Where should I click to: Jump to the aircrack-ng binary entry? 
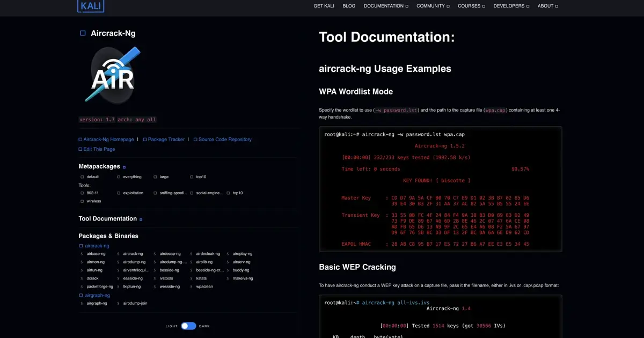coord(133,254)
